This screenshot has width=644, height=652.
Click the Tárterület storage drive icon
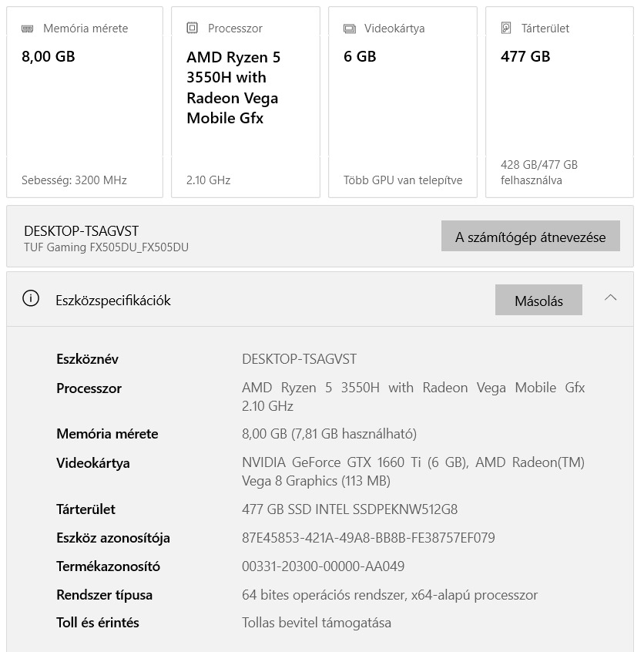[x=506, y=29]
